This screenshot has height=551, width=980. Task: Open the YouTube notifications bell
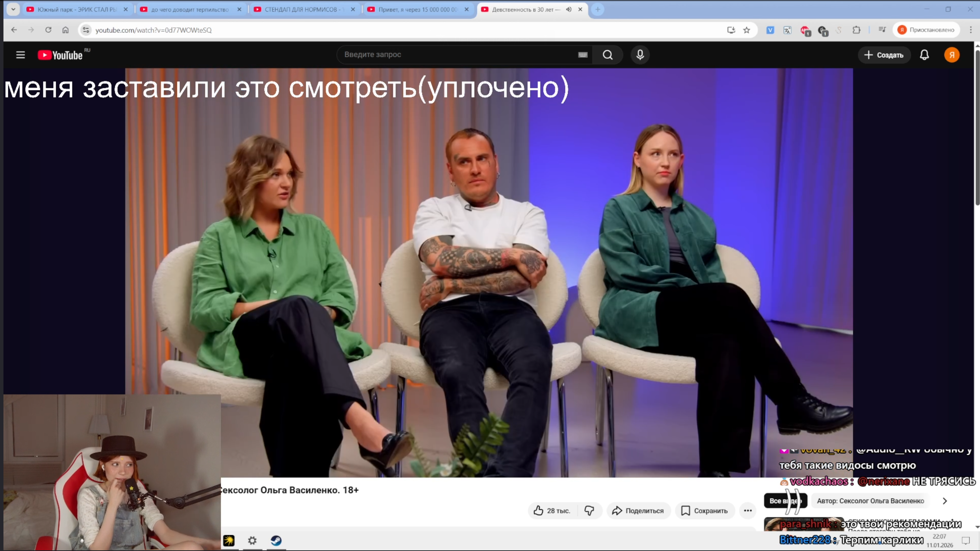[x=924, y=55]
